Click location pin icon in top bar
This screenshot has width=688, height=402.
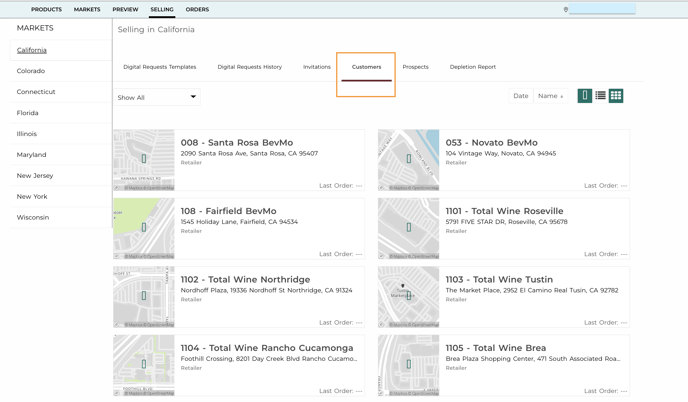click(x=566, y=9)
